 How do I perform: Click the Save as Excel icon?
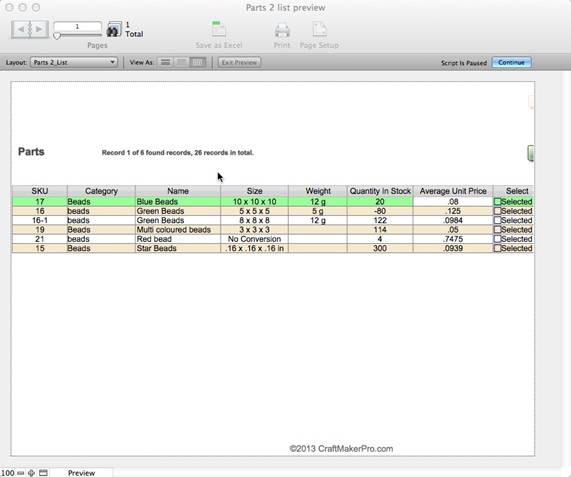tap(218, 29)
